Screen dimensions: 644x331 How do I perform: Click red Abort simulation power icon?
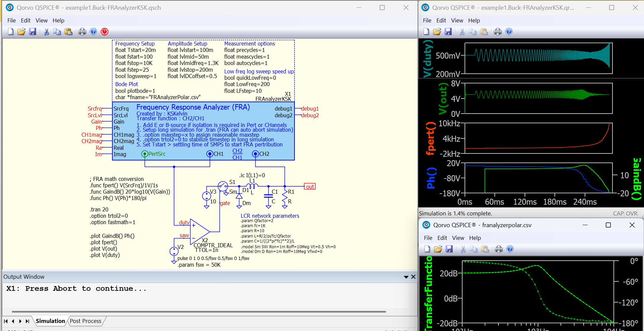105,31
